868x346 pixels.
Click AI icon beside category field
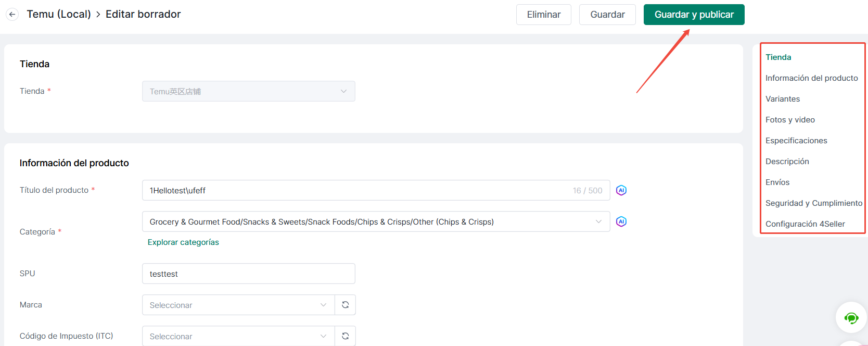(621, 221)
